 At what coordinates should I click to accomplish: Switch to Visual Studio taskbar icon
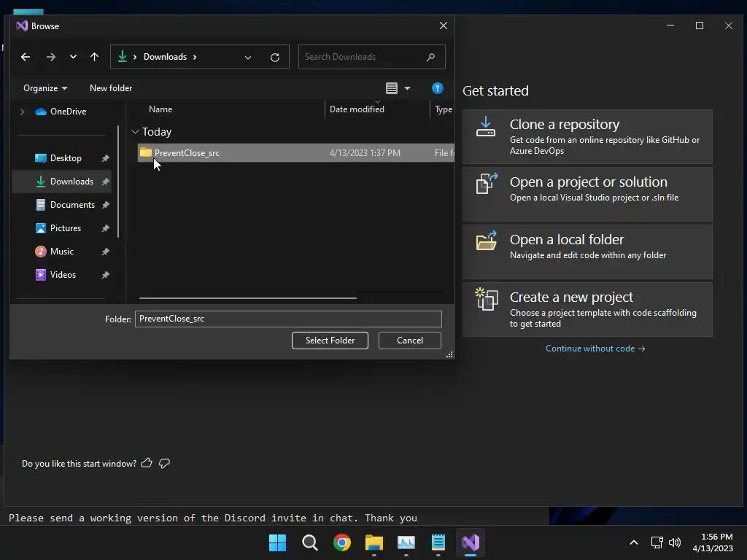click(x=471, y=542)
